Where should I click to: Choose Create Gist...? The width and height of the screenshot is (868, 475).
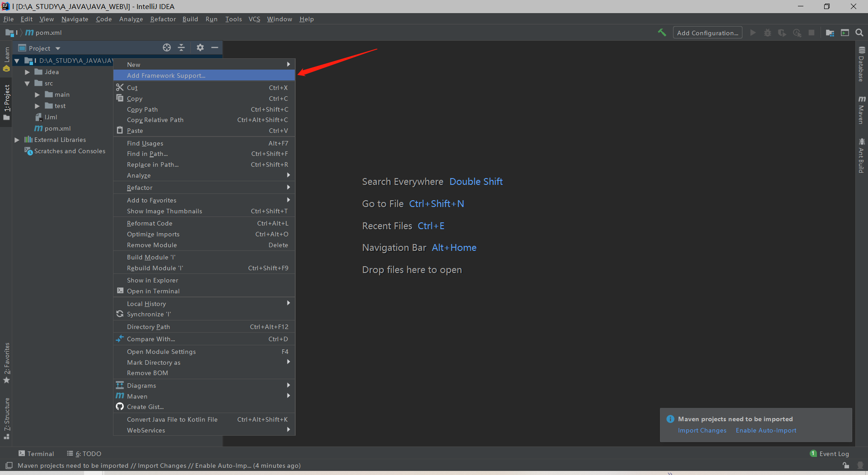204,407
